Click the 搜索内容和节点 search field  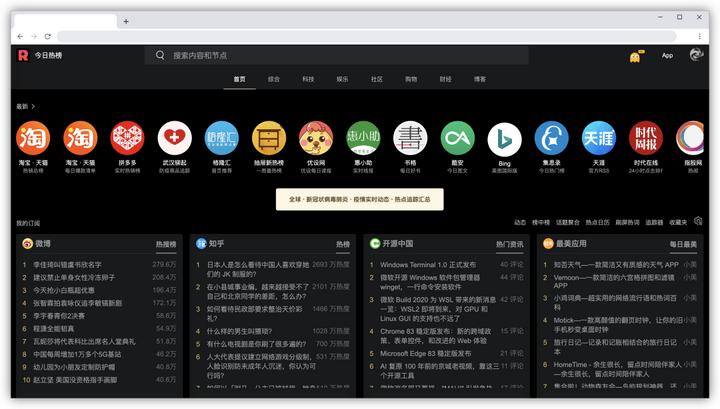click(x=336, y=56)
